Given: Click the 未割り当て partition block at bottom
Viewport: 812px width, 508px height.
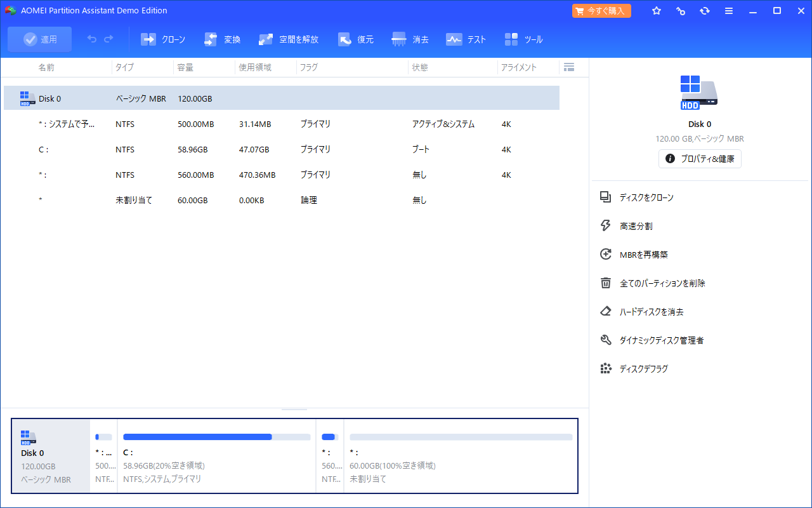Looking at the screenshot, I should [461, 456].
